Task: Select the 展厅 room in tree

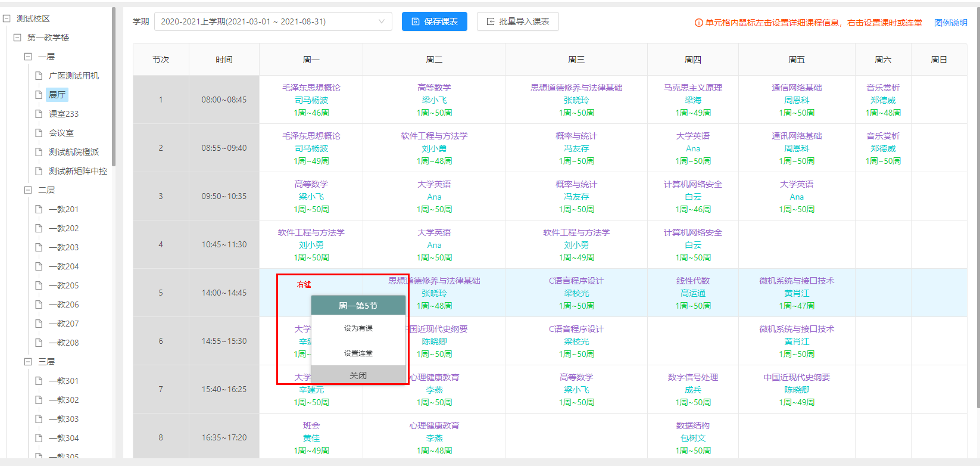Action: tap(57, 95)
